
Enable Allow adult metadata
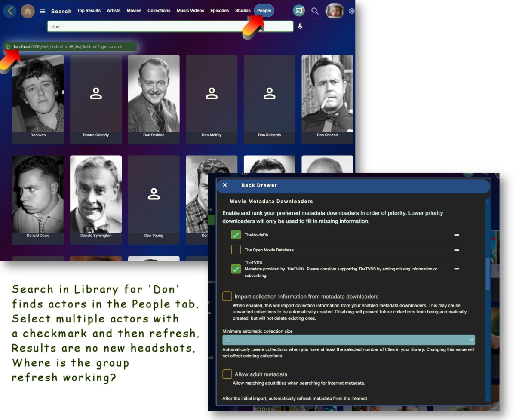(227, 374)
